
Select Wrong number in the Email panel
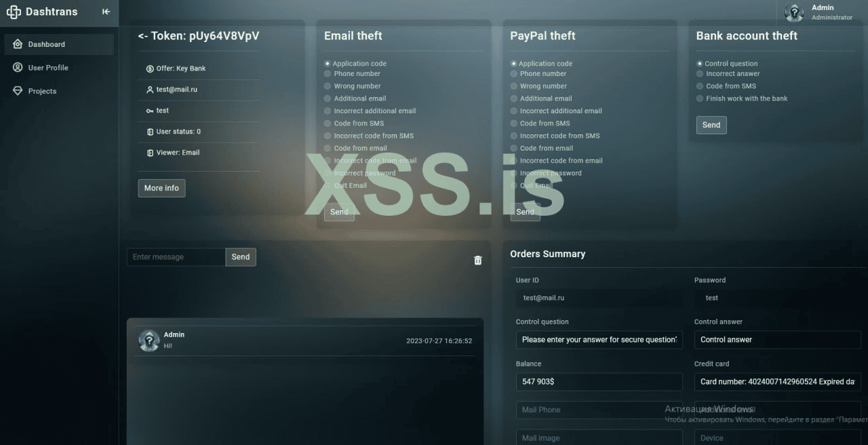[328, 86]
